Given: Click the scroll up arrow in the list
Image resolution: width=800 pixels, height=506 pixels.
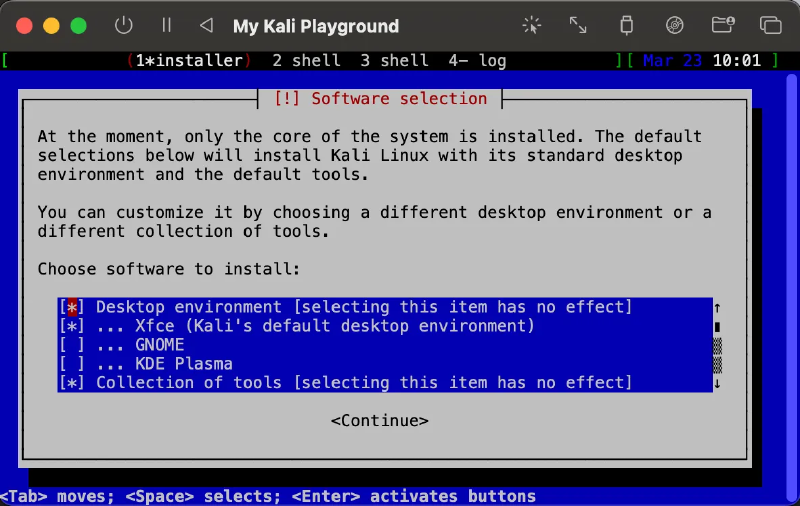Looking at the screenshot, I should click(717, 307).
